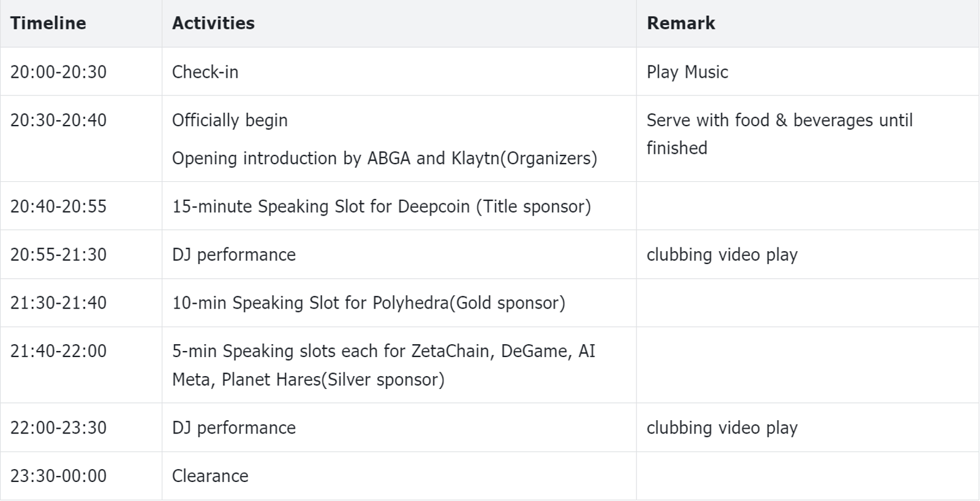This screenshot has height=501, width=980.
Task: Click the Polyhedra Gold sponsor speaking slot
Action: (x=369, y=303)
